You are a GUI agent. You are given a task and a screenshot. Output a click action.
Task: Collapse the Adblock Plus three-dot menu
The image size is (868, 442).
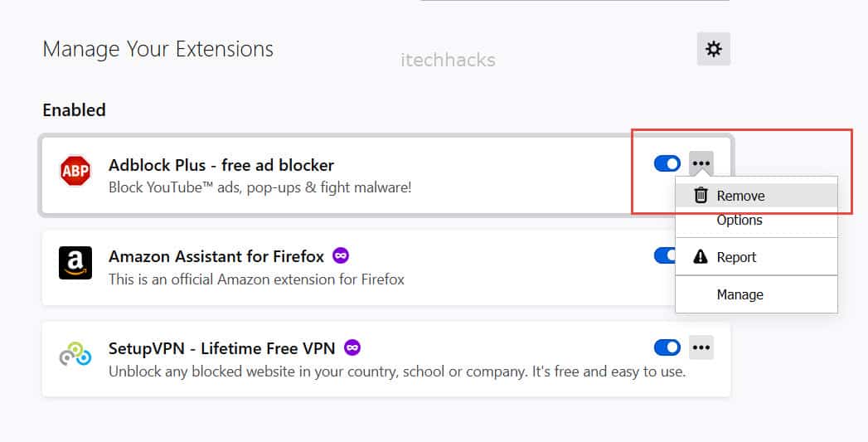[701, 163]
